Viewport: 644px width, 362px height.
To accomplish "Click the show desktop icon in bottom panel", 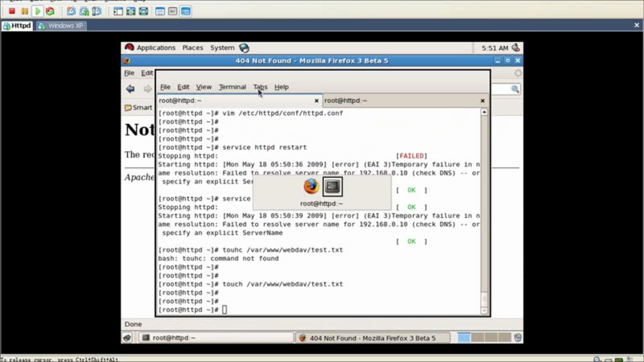I will tap(127, 338).
